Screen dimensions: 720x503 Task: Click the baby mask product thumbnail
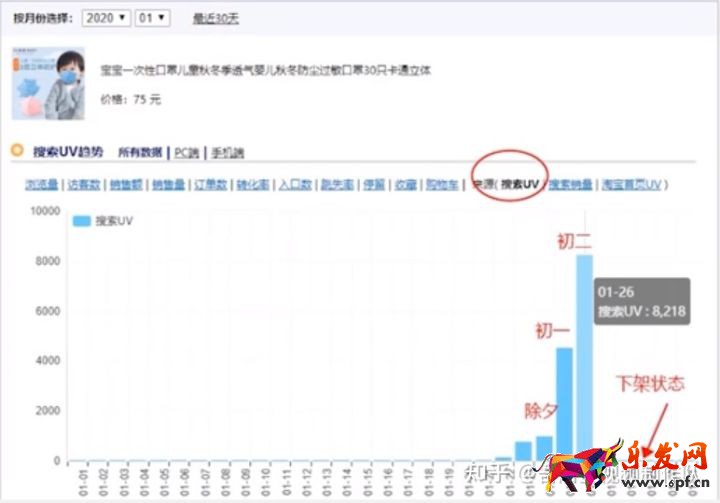pos(49,82)
